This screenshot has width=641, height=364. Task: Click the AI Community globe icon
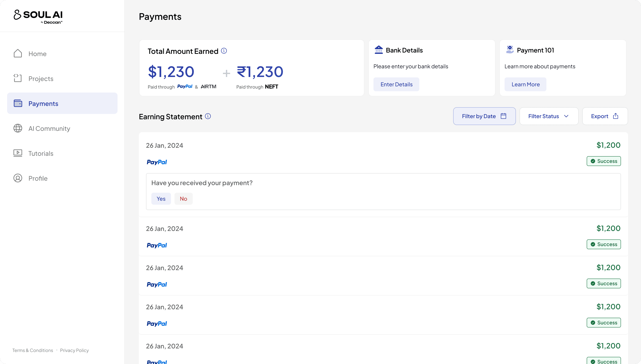[18, 128]
